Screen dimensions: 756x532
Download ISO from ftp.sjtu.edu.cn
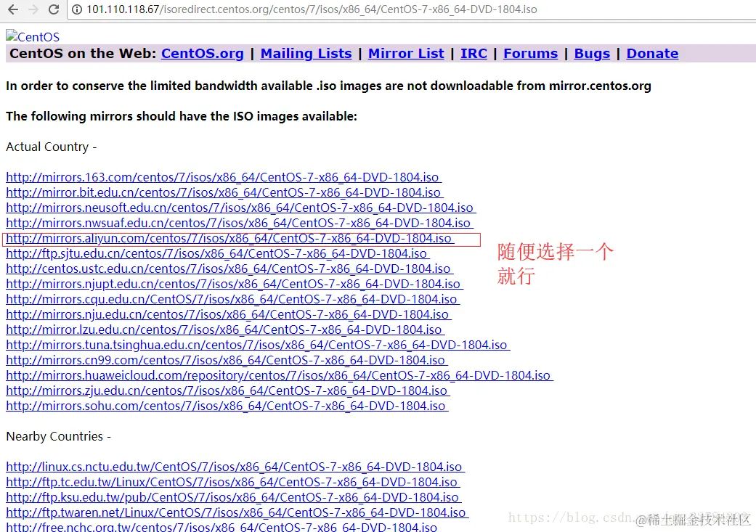[218, 253]
